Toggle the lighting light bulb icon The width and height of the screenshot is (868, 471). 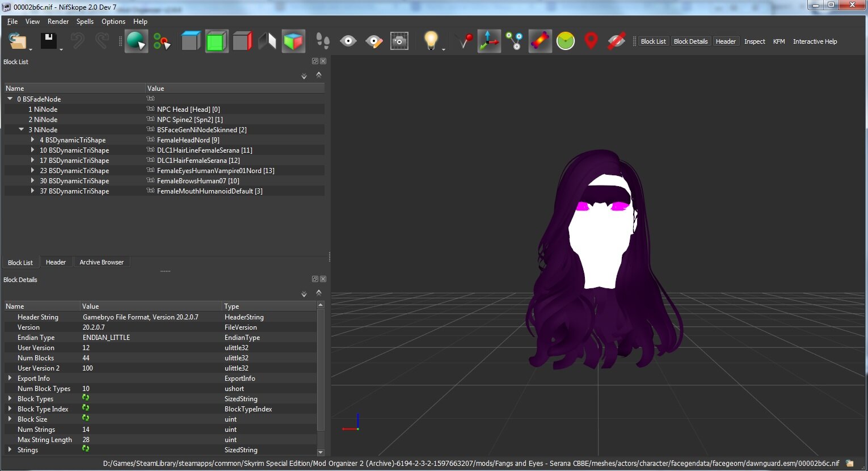[431, 41]
